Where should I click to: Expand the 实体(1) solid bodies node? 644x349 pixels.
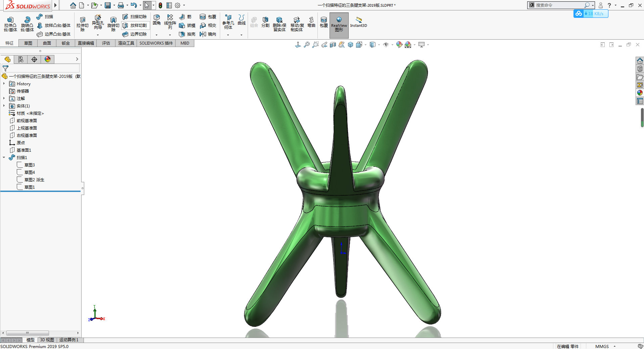(x=4, y=106)
